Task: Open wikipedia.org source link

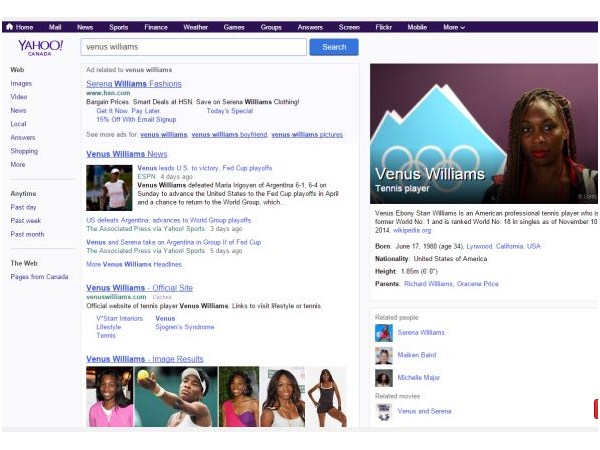Action: click(412, 230)
